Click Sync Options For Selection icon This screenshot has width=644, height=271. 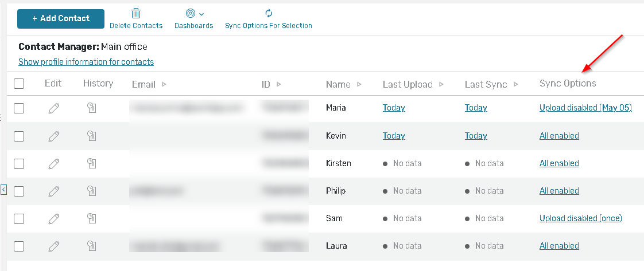269,14
